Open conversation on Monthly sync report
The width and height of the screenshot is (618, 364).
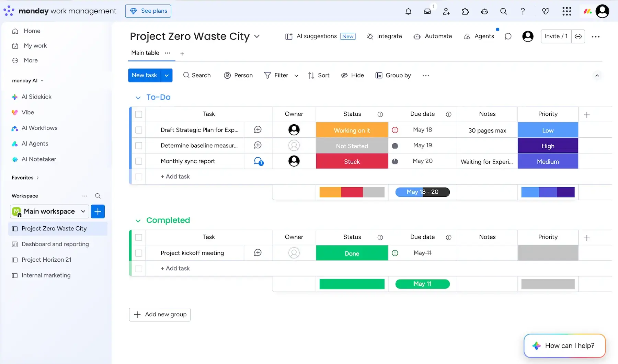[x=259, y=161]
